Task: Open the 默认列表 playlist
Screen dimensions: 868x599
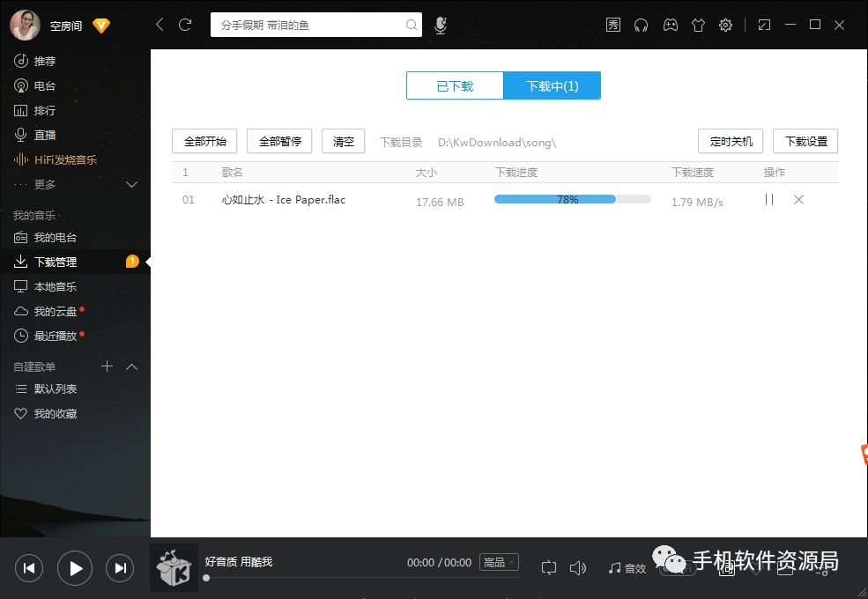Action: point(46,389)
